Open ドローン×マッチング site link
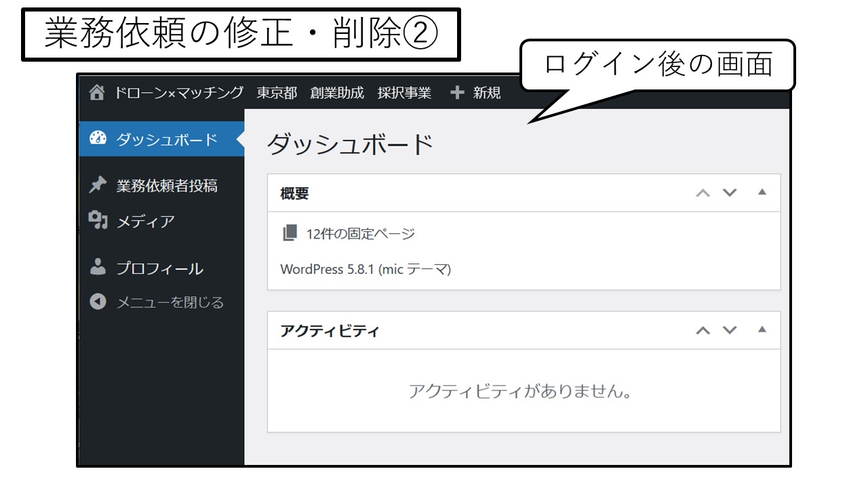868x488 pixels. tap(178, 93)
